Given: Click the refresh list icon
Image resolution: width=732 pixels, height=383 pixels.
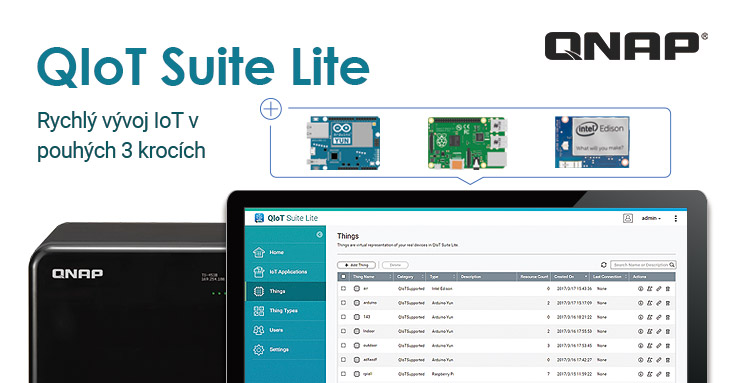Looking at the screenshot, I should pyautogui.click(x=604, y=265).
